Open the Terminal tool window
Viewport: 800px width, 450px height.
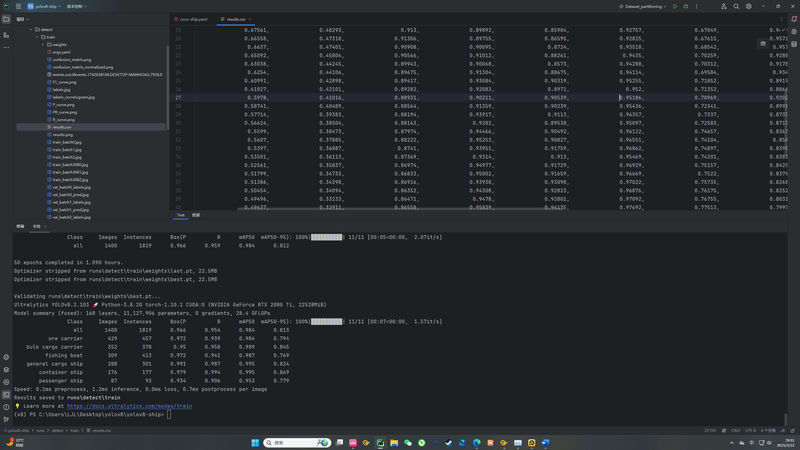point(6,394)
